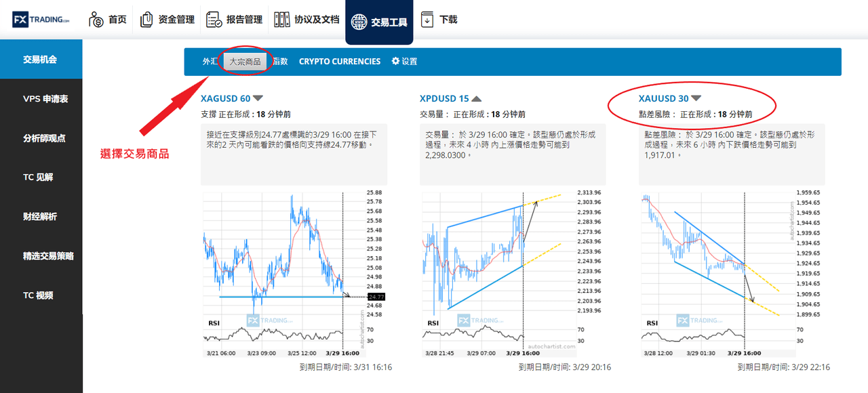
Task: Click the 协议及文档 menu label
Action: [317, 20]
